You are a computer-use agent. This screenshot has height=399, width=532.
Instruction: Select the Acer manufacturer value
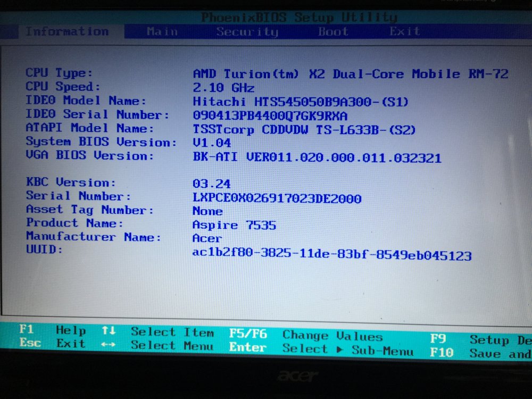(x=207, y=238)
